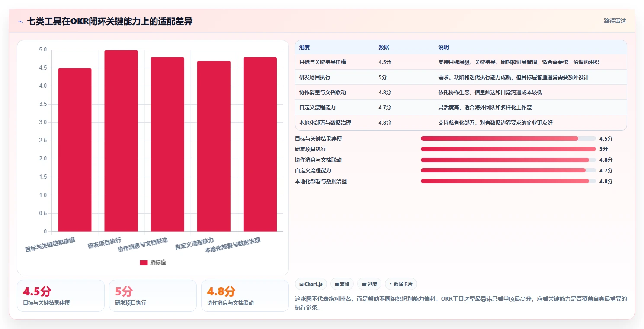
Task: Click the 路径雷达 label in header
Action: (x=615, y=21)
